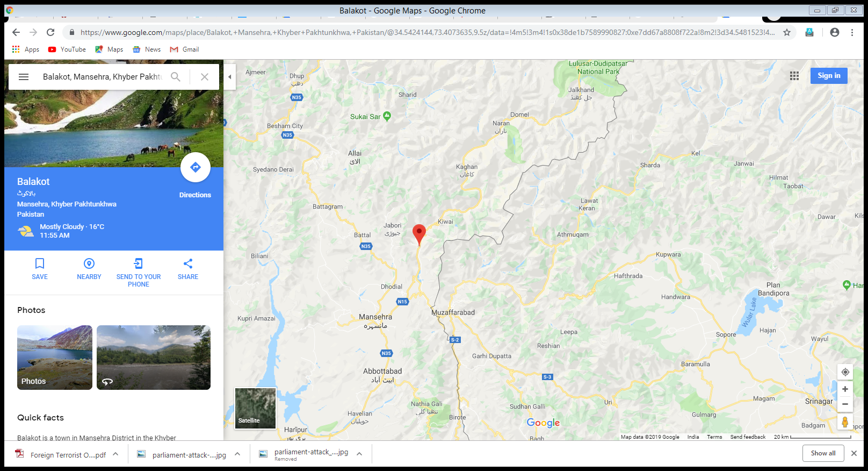
Task: Open the Gmail bookmark
Action: click(184, 49)
